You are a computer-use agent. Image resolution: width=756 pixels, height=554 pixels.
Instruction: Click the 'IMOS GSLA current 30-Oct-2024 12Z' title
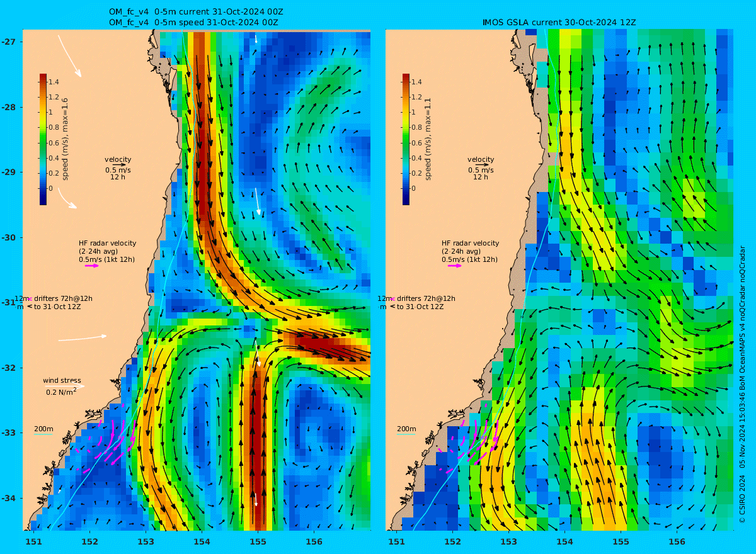(559, 22)
